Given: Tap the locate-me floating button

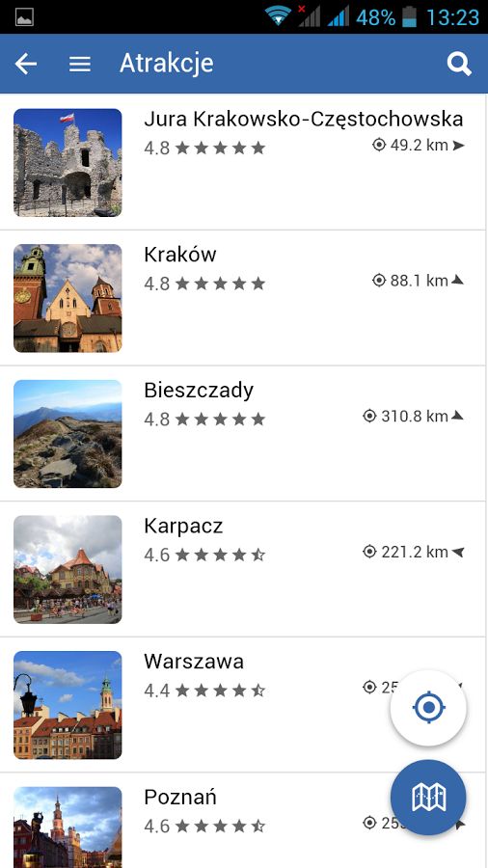Looking at the screenshot, I should [x=428, y=708].
